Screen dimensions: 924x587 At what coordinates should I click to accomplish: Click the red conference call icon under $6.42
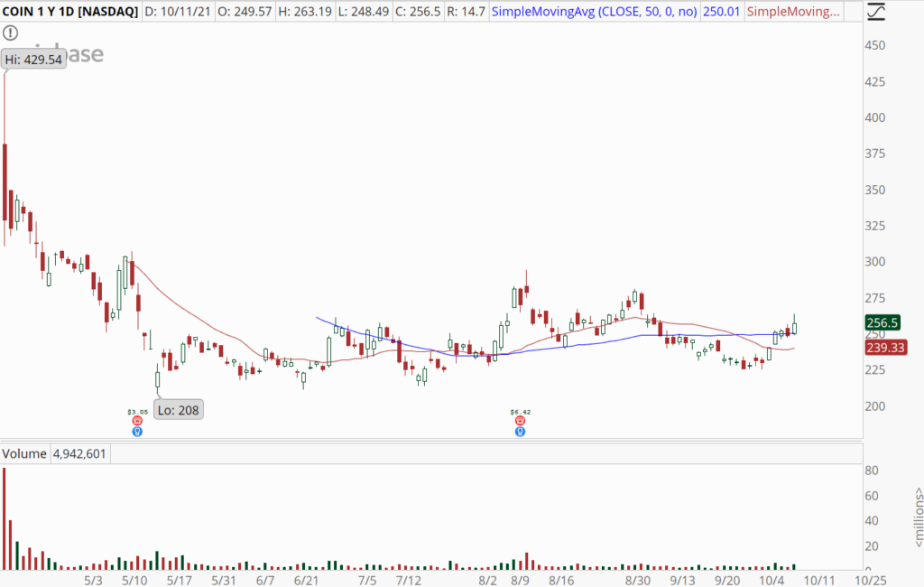tap(520, 421)
